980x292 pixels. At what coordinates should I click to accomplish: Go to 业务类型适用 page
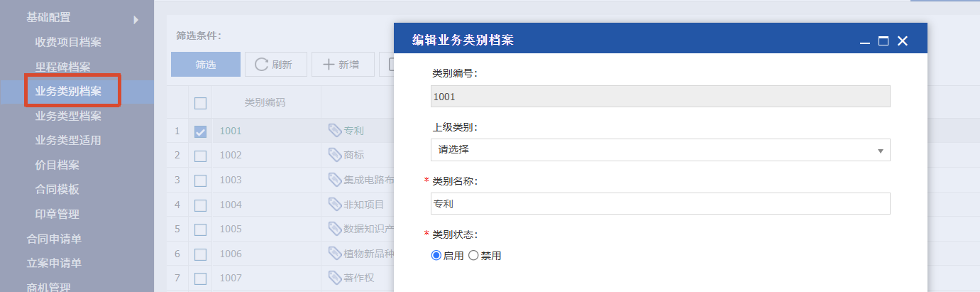(x=68, y=140)
